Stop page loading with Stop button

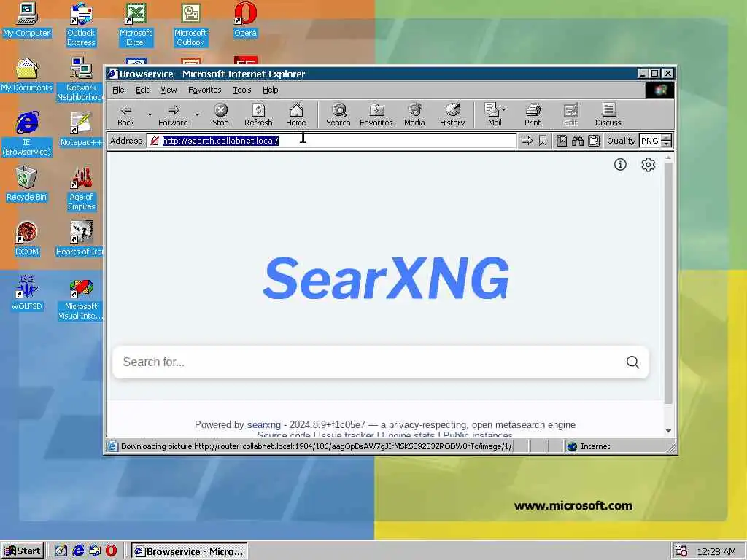(220, 114)
